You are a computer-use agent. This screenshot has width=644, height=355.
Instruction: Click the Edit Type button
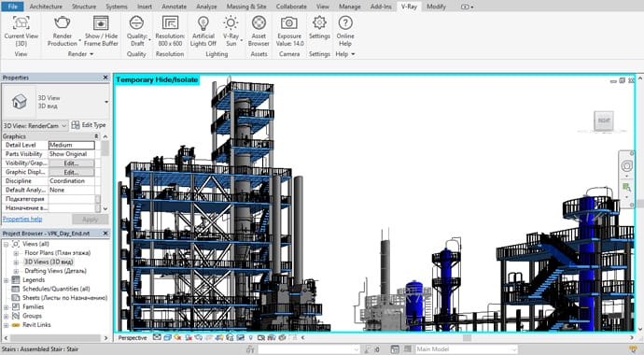point(89,125)
